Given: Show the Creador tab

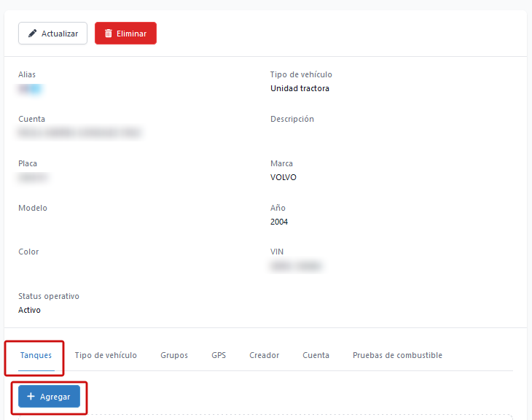Looking at the screenshot, I should (264, 355).
